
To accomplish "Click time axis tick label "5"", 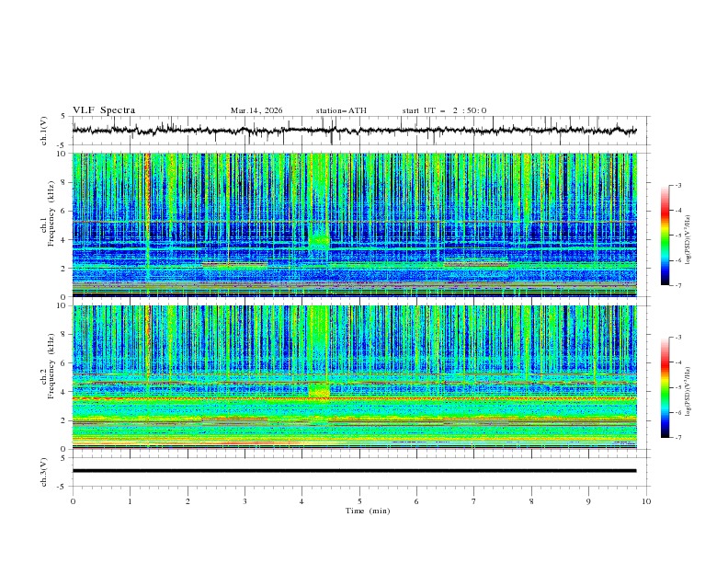I will 359,501.
